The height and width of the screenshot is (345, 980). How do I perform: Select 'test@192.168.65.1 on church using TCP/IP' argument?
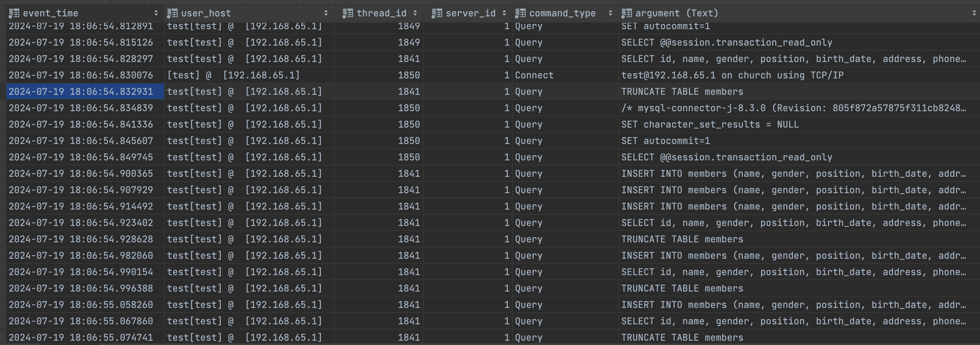[799, 75]
